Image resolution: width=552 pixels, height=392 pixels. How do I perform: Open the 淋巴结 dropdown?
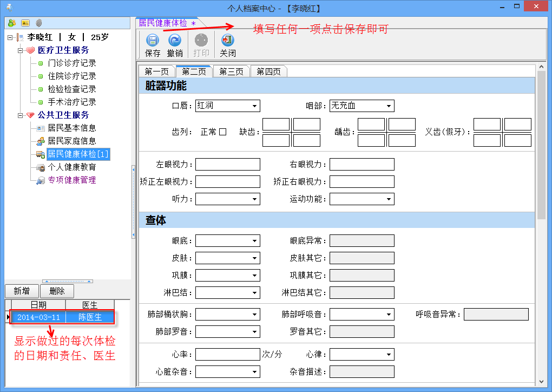(254, 293)
